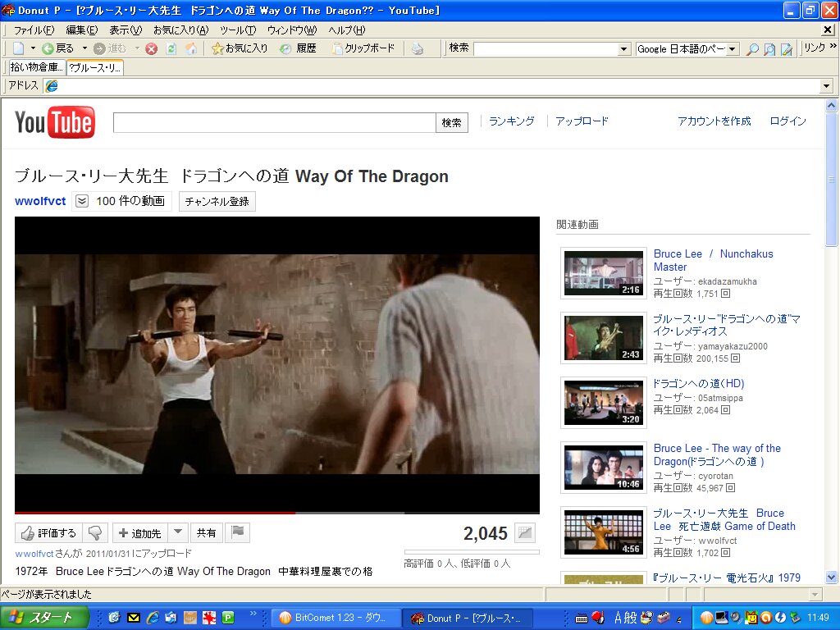The image size is (840, 630).
Task: Expand wwolfvct 100 件の動画 dropdown
Action: 82,202
